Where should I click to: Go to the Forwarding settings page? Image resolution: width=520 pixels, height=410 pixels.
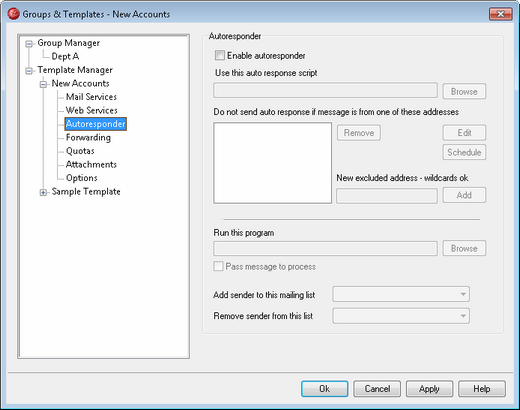tap(88, 137)
